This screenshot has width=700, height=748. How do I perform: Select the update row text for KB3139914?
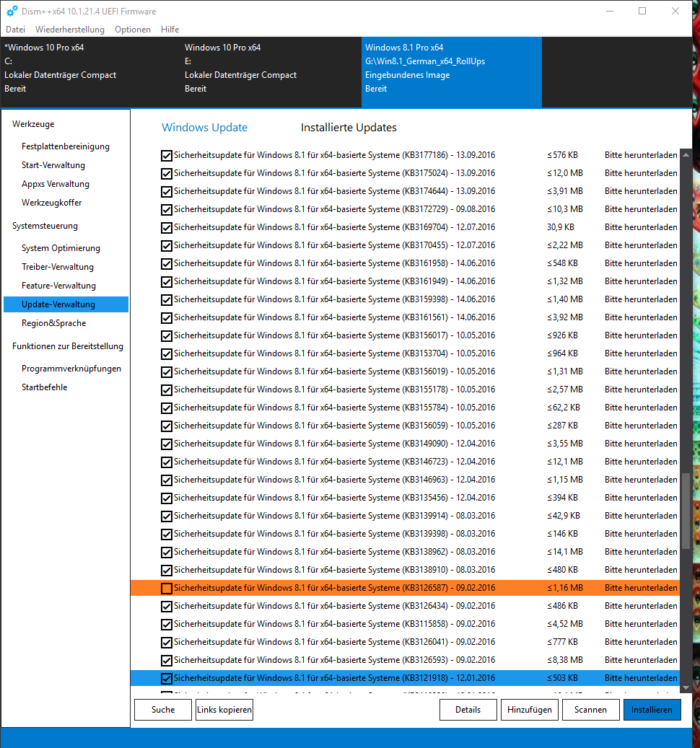pos(335,516)
